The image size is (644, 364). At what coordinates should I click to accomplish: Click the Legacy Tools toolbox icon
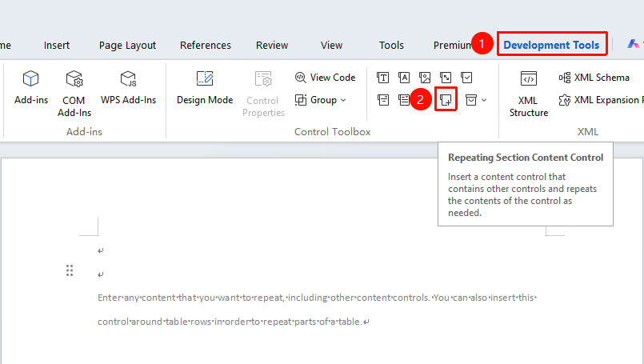471,100
